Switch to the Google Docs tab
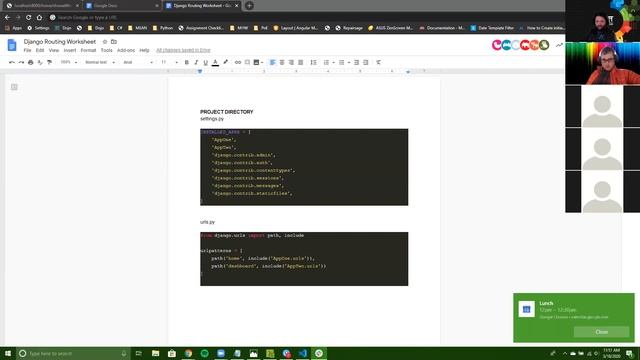The width and height of the screenshot is (640, 360). click(x=122, y=6)
